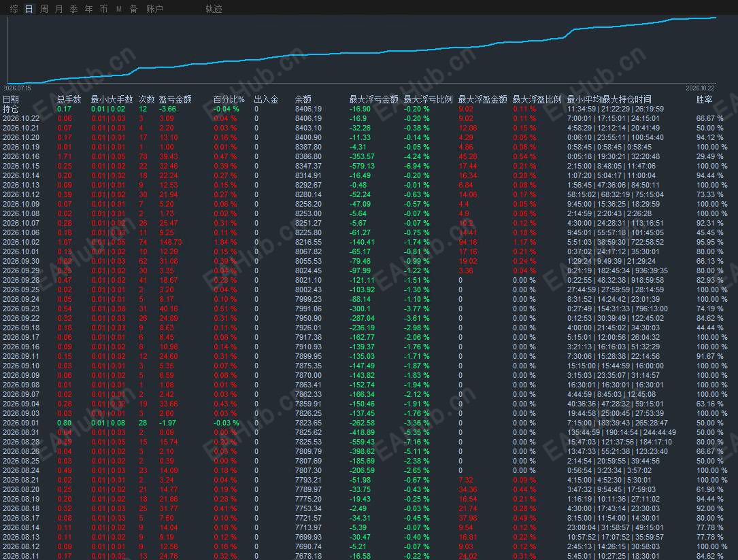Viewport: 738px width, 560px height.
Task: Click the 最大浮盈金额 column header
Action: tap(482, 99)
